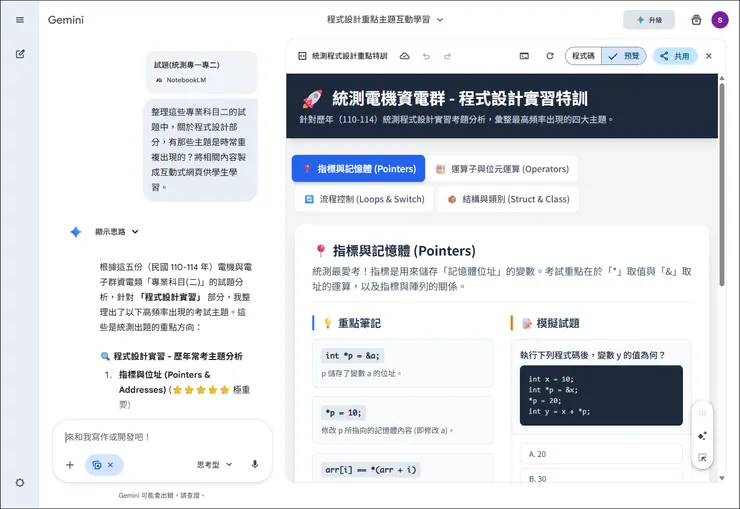Image resolution: width=740 pixels, height=509 pixels.
Task: Click the upgrade 升級 button
Action: 649,20
